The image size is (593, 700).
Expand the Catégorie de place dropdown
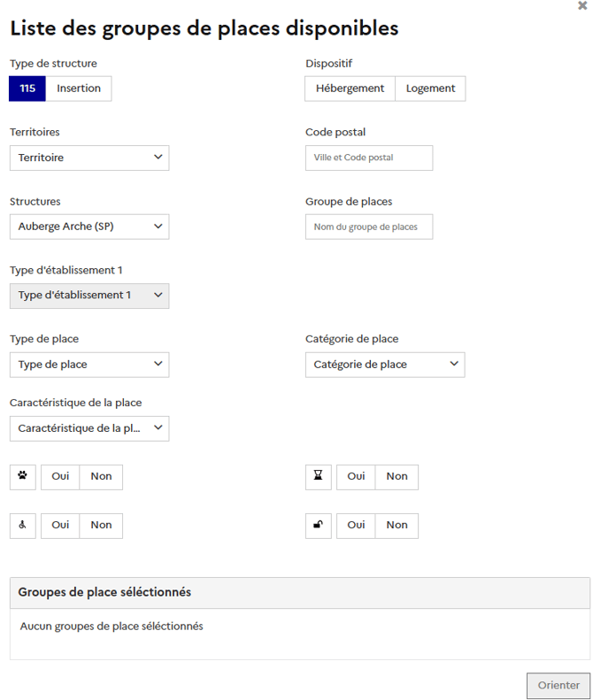point(385,364)
